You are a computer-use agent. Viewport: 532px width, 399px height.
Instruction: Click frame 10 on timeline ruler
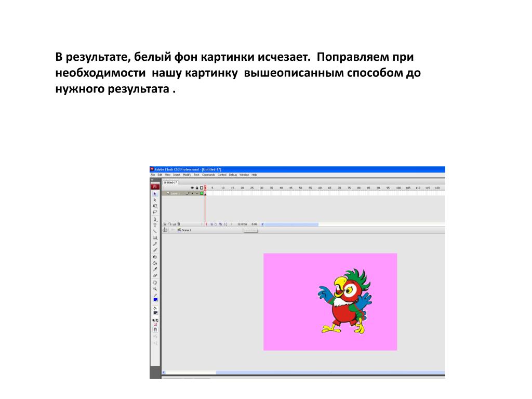[x=223, y=188]
